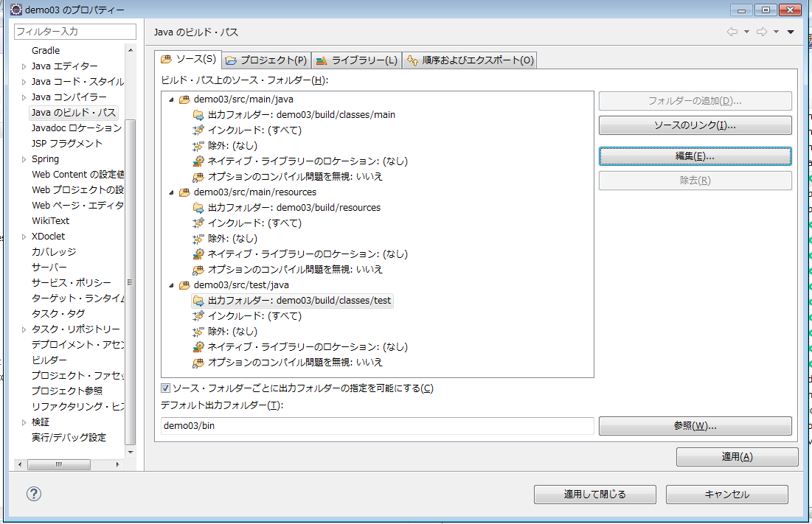Open the view menu dropdown arrow top right
Screen dimensions: 812x524
[791, 31]
